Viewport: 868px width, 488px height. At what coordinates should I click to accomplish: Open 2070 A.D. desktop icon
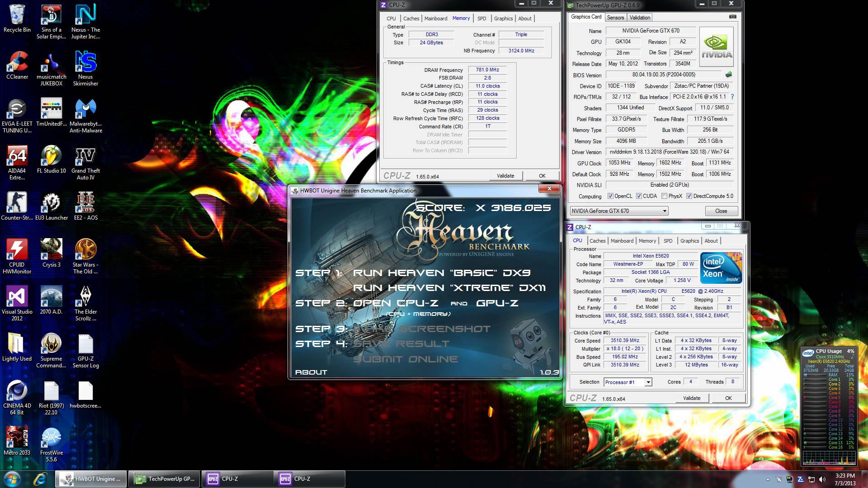click(51, 300)
